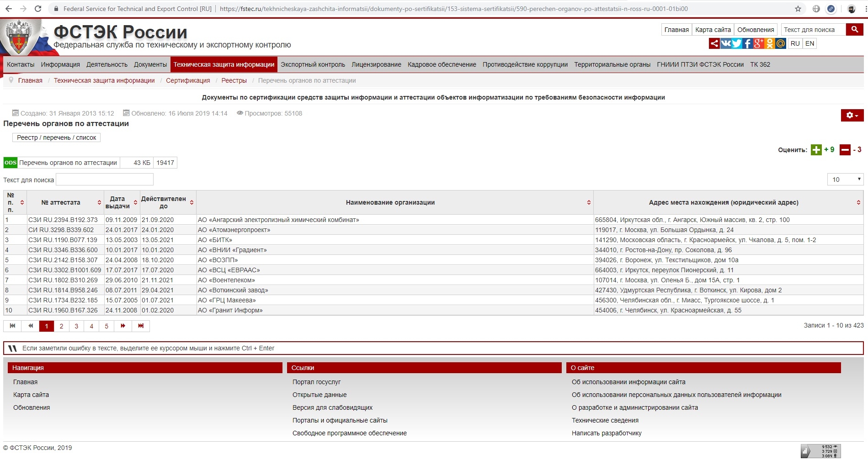Share the page via Facebook icon
The height and width of the screenshot is (460, 868).
pos(747,43)
